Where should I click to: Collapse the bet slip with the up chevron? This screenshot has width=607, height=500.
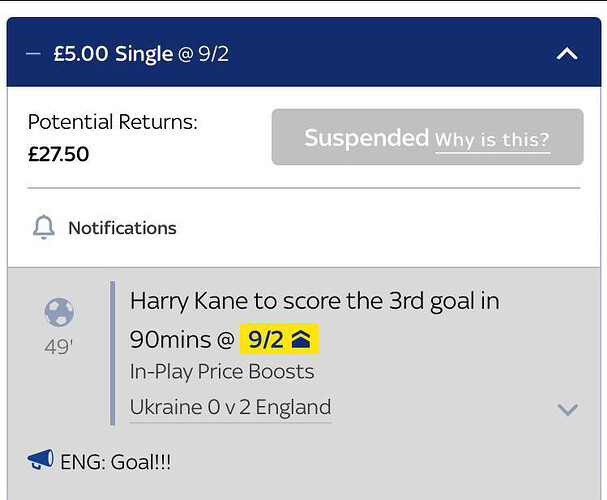point(567,53)
